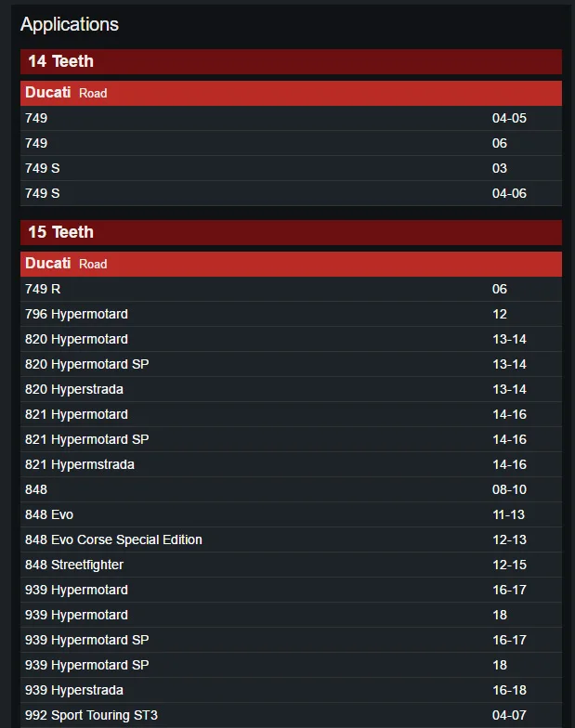Click the Applications heading
This screenshot has width=575, height=728.
pyautogui.click(x=70, y=24)
